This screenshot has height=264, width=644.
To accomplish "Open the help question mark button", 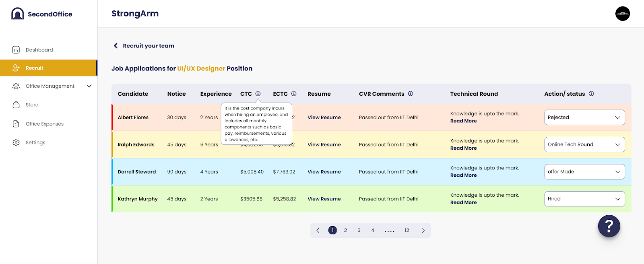I will (609, 226).
